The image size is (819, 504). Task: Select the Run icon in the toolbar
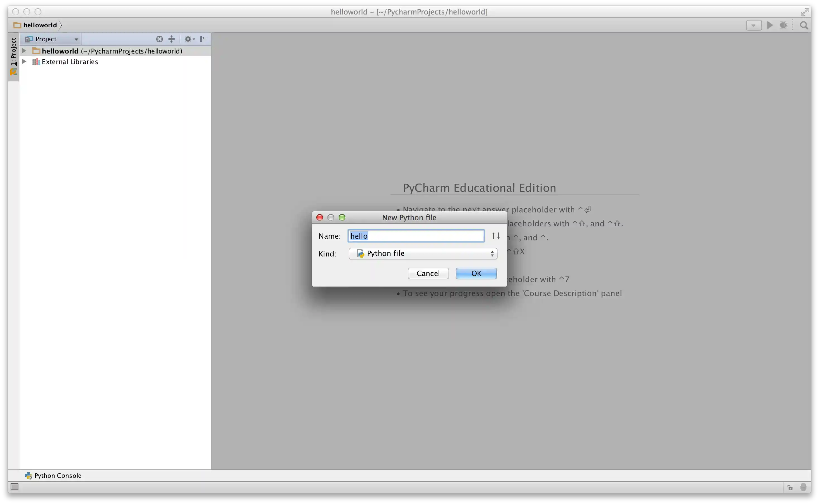pos(769,25)
